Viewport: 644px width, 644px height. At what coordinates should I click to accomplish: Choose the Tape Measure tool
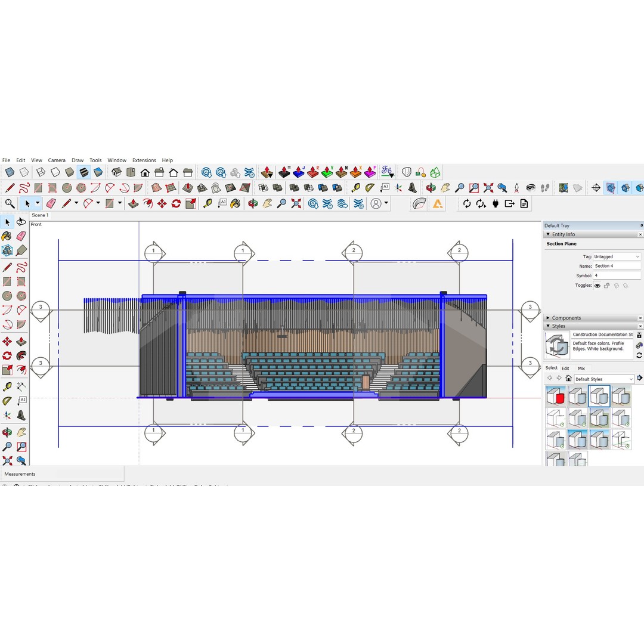coord(207,203)
